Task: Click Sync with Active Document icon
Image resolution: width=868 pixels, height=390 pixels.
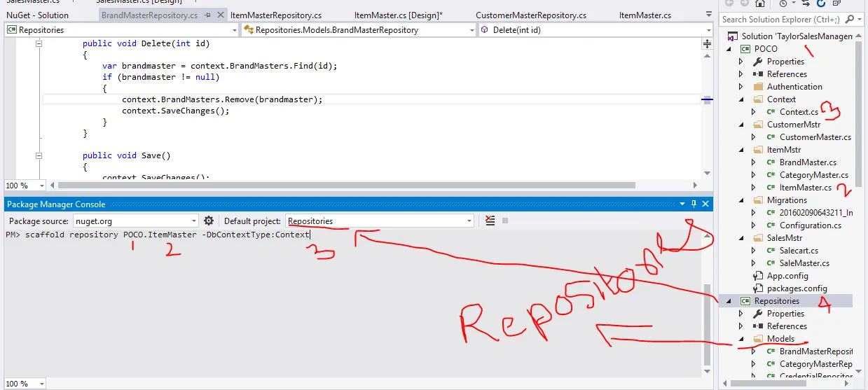Action: [x=806, y=4]
